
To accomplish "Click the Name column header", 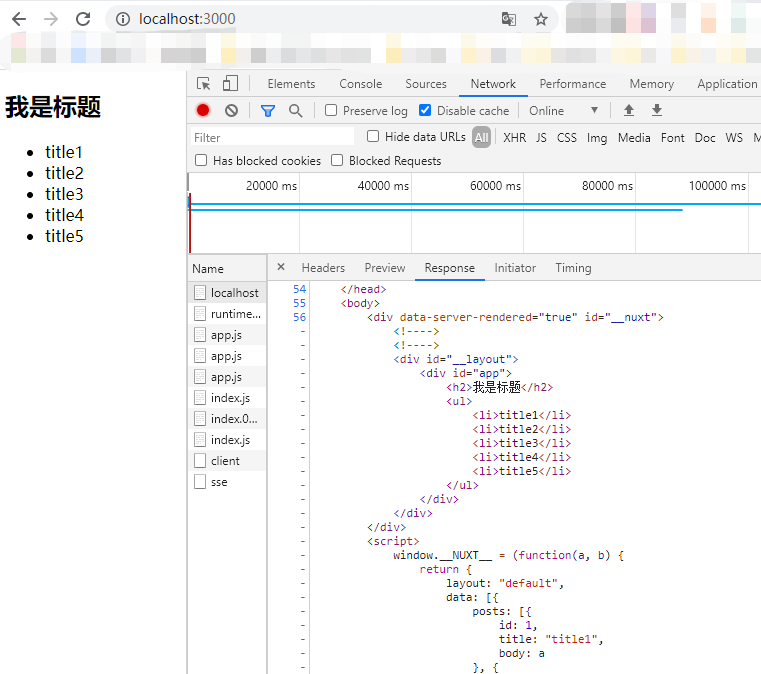I will pyautogui.click(x=227, y=268).
